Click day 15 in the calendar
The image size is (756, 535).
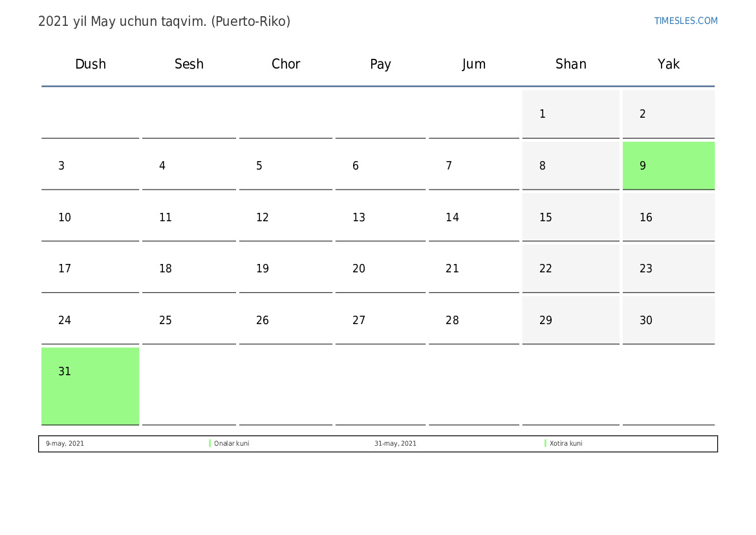pyautogui.click(x=571, y=217)
